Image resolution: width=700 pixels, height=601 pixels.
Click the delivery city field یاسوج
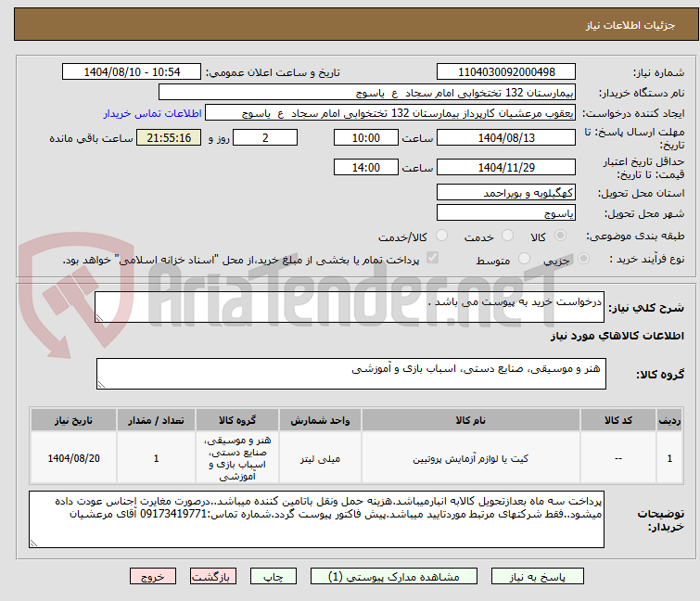[506, 213]
